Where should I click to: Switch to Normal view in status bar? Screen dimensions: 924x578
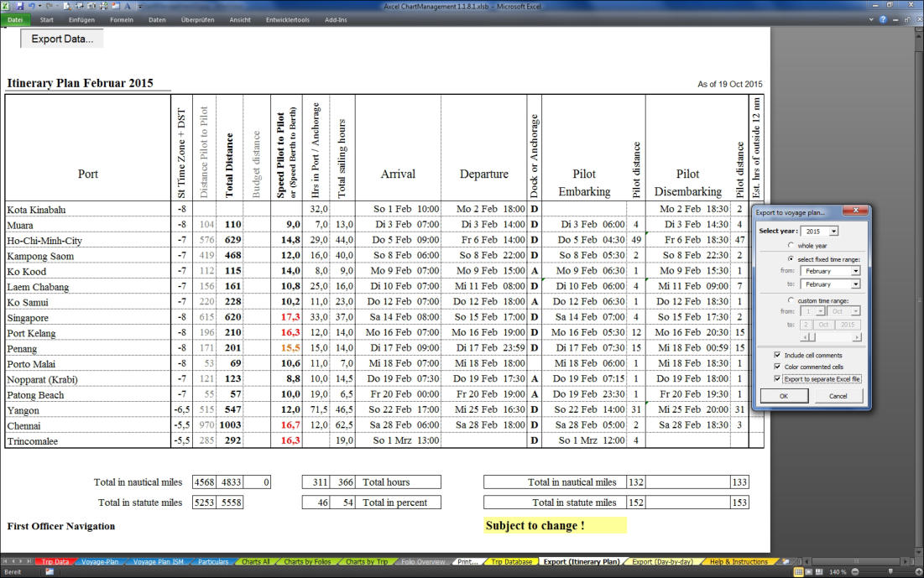(x=798, y=571)
